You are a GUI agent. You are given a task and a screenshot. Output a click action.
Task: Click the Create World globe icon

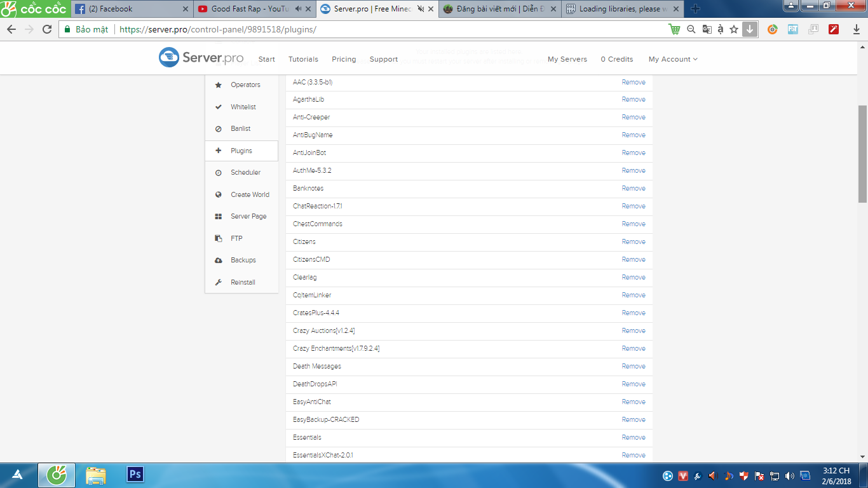[219, 194]
